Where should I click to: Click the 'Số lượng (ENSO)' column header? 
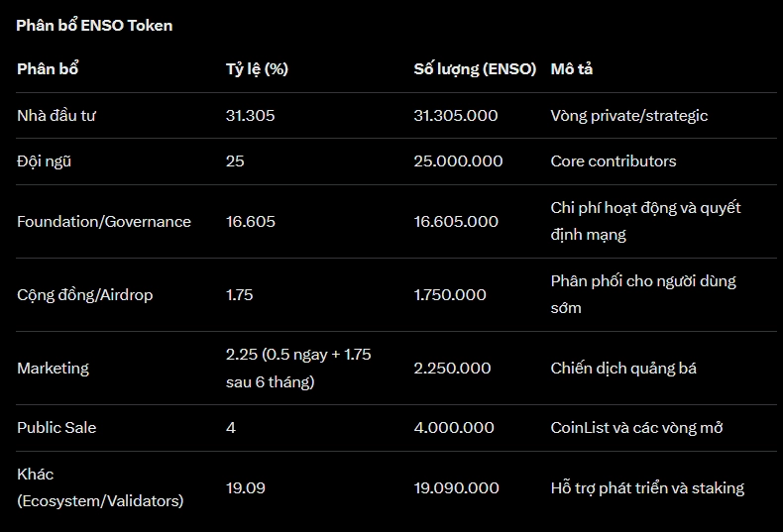(475, 69)
